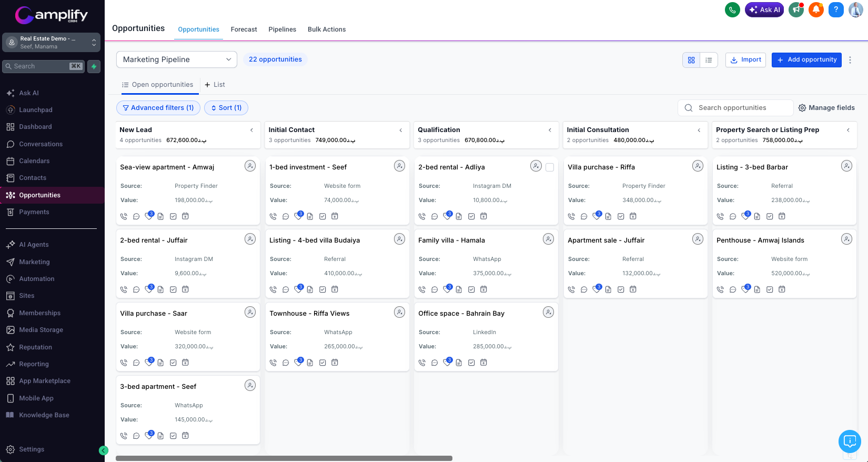Open Payments in the sidebar
868x462 pixels.
click(34, 212)
